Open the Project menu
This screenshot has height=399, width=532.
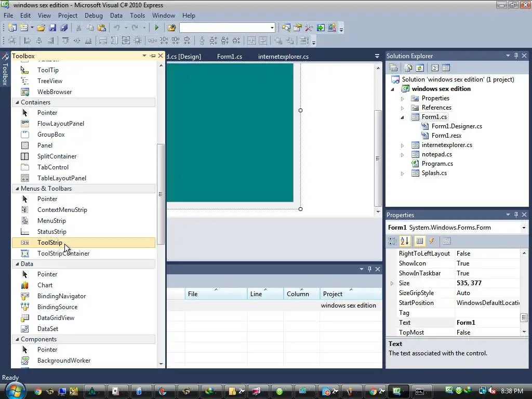tap(68, 16)
